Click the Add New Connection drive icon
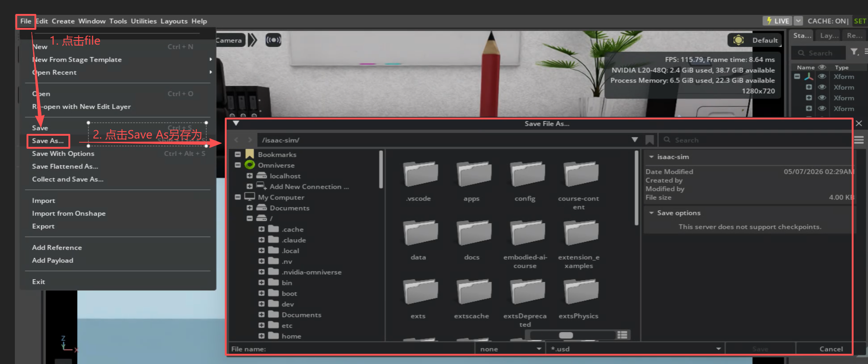868x364 pixels. 262,186
